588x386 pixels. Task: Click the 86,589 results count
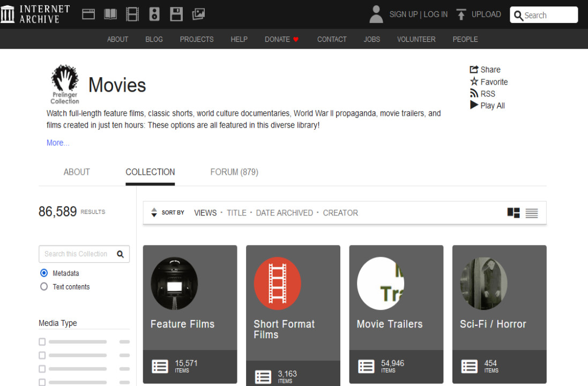point(58,212)
